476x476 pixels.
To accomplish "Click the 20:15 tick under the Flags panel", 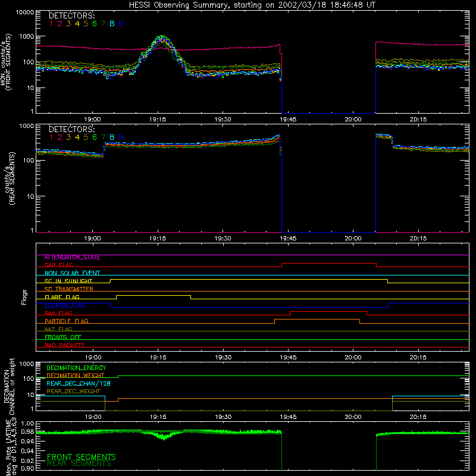I will coord(418,358).
